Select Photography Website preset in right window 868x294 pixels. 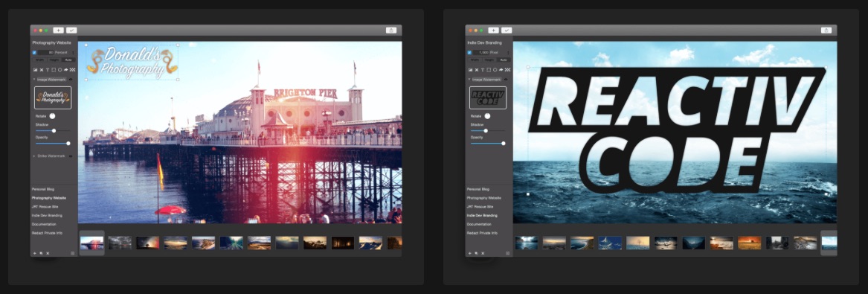point(484,198)
